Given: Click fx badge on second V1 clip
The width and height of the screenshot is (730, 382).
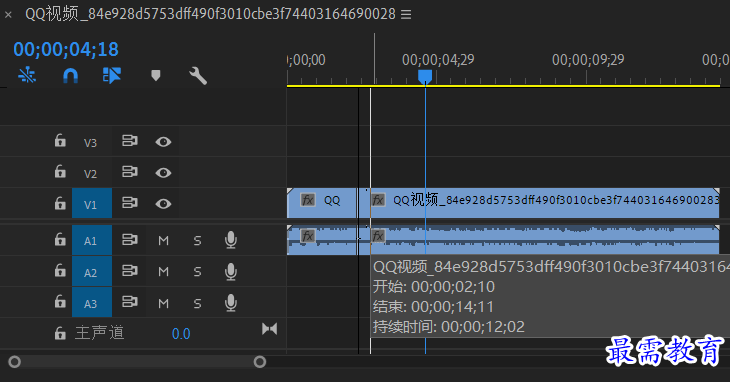Looking at the screenshot, I should pyautogui.click(x=378, y=200).
